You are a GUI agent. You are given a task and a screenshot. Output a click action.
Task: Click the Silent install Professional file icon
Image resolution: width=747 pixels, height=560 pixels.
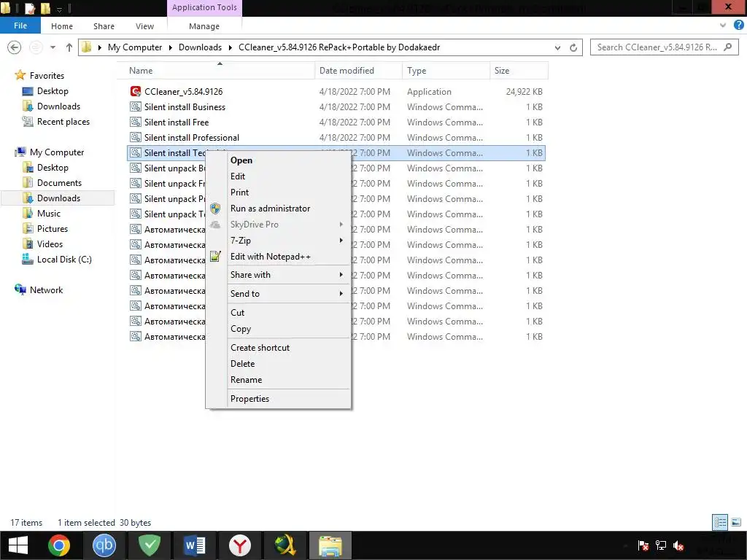135,137
